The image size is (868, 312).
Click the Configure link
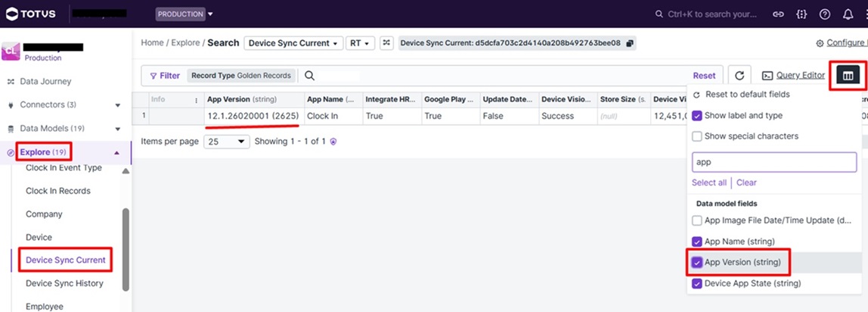tap(845, 43)
